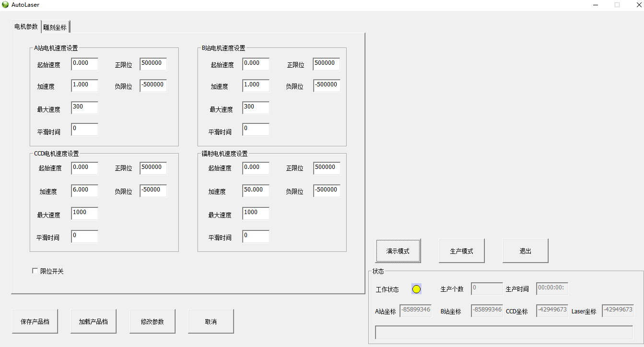Click the Laser坐标 value field
This screenshot has width=644, height=347.
coord(618,311)
